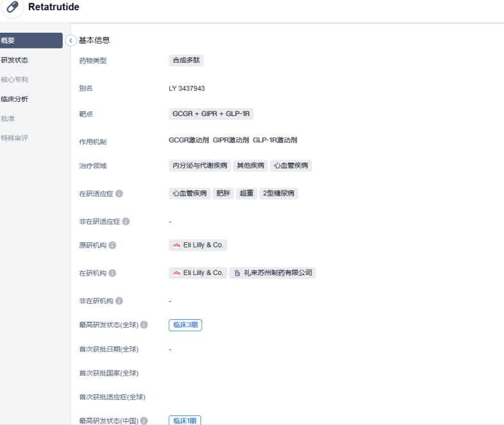Click info icon beside 最高研发状态(全球)
Image resolution: width=504 pixels, height=425 pixels.
[x=144, y=325]
